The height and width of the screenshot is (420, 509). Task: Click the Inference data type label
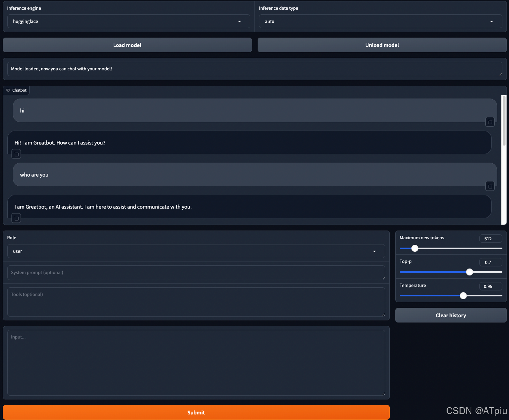279,8
